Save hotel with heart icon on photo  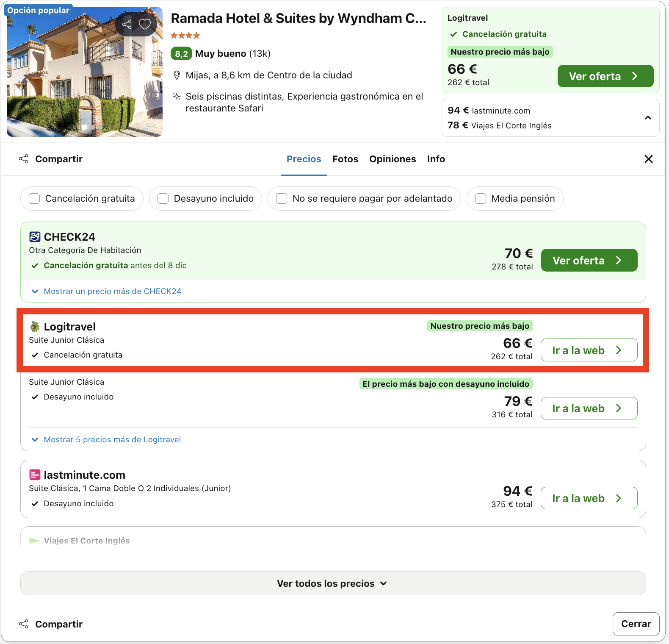[x=145, y=24]
